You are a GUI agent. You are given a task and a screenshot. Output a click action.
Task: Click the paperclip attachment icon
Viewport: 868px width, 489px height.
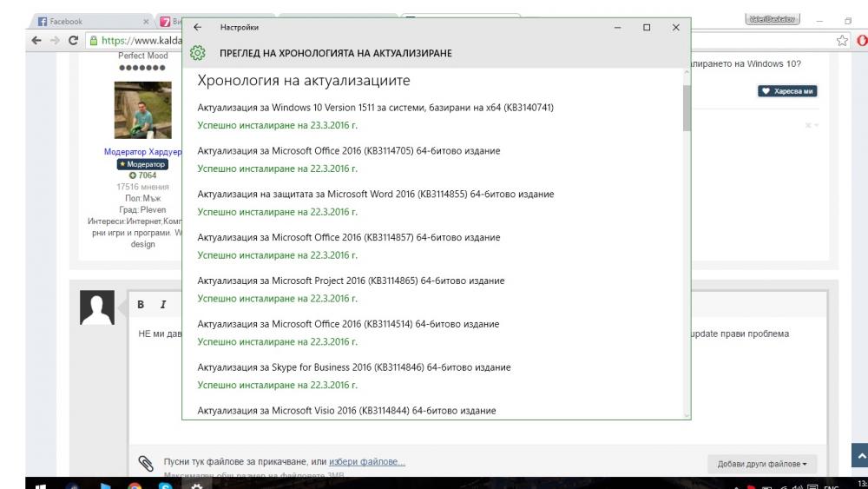coord(146,463)
